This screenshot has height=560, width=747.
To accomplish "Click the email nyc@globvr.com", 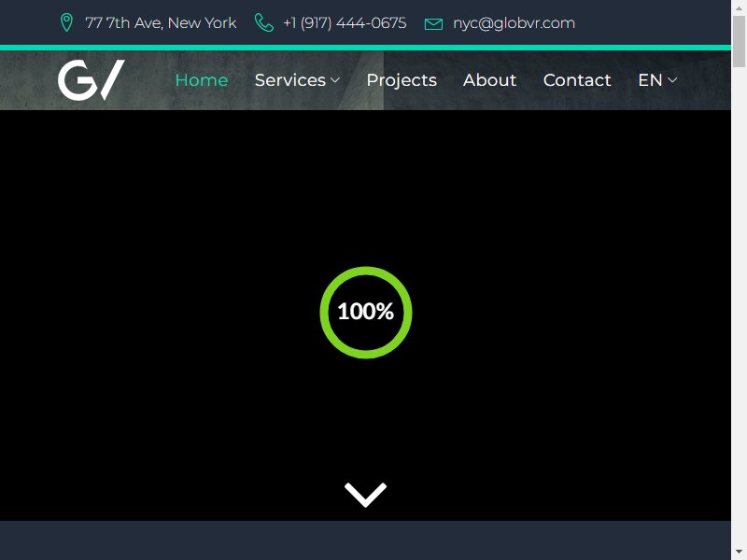I will pyautogui.click(x=514, y=22).
